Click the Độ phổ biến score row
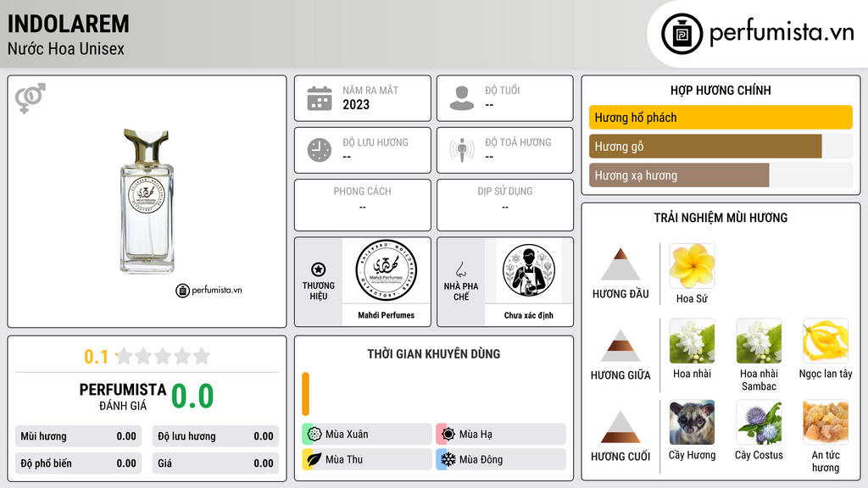This screenshot has width=868, height=488. click(x=78, y=463)
